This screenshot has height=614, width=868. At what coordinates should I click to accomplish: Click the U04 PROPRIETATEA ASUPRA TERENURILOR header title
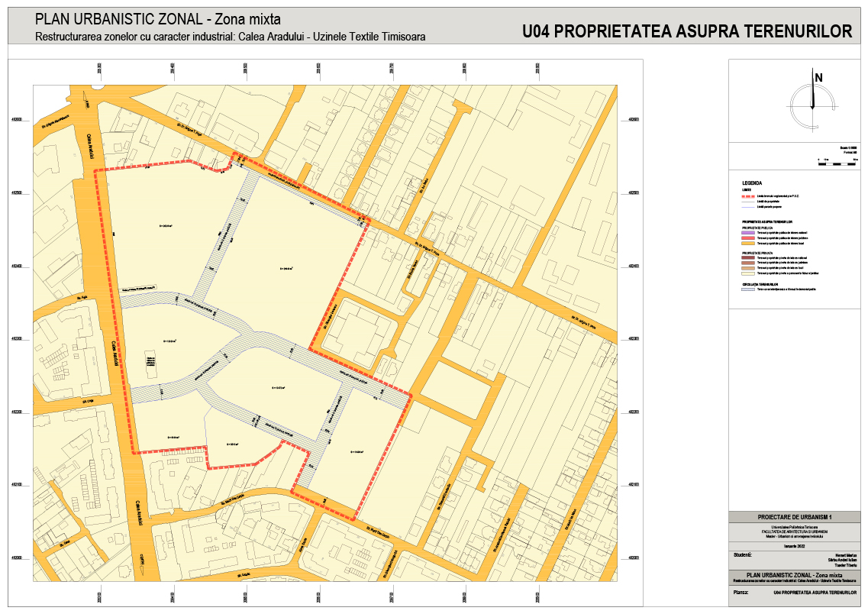click(687, 31)
